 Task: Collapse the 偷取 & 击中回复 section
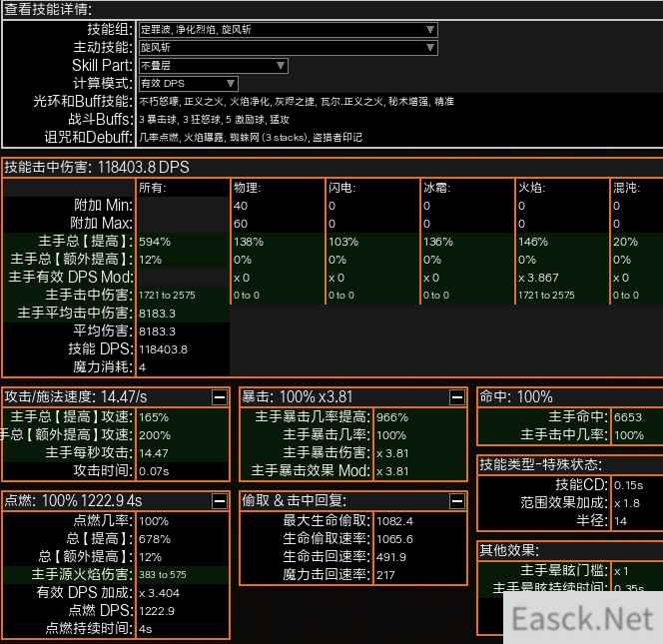(456, 500)
